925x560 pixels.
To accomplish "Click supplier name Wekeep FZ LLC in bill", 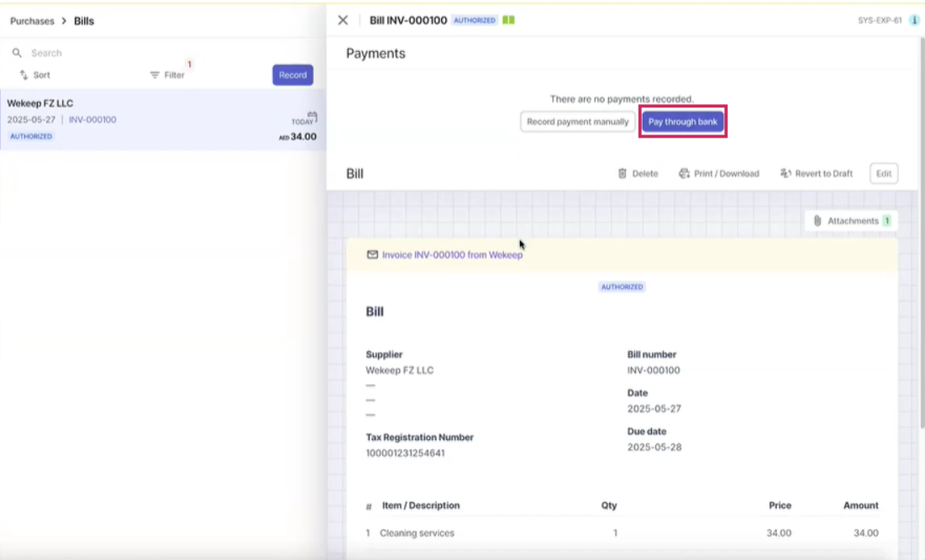I will coord(399,370).
